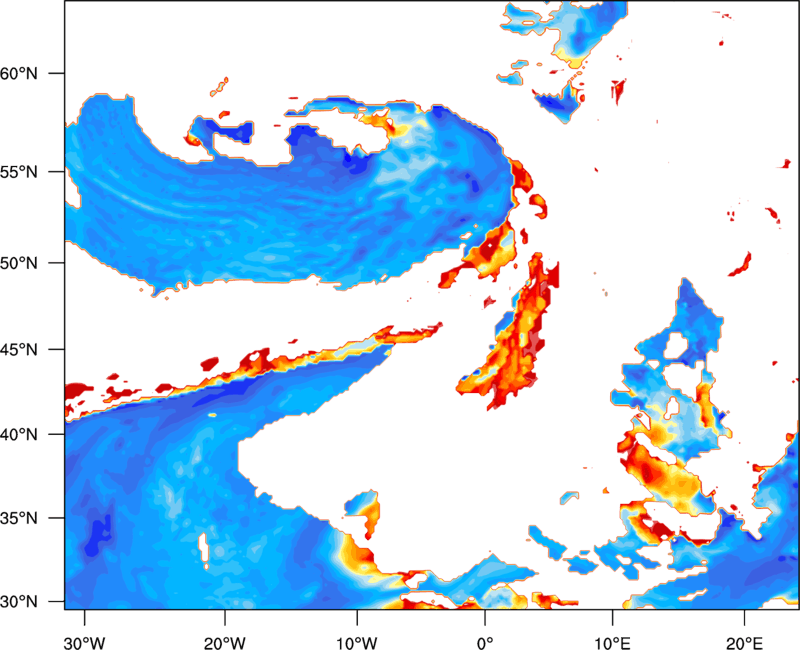Click the 60°N latitude label
Screen dimensions: 800x650
pyautogui.click(x=19, y=73)
